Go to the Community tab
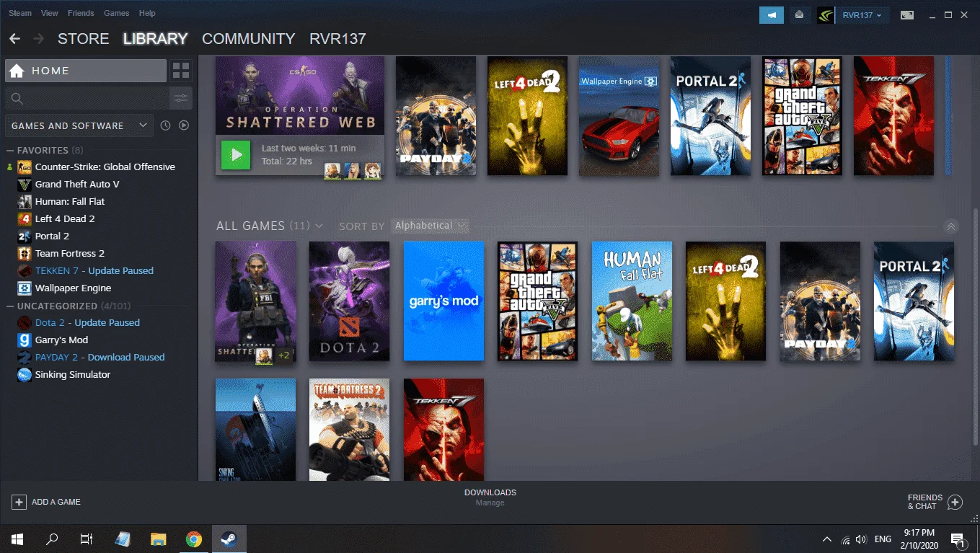The image size is (980, 553). [x=249, y=39]
